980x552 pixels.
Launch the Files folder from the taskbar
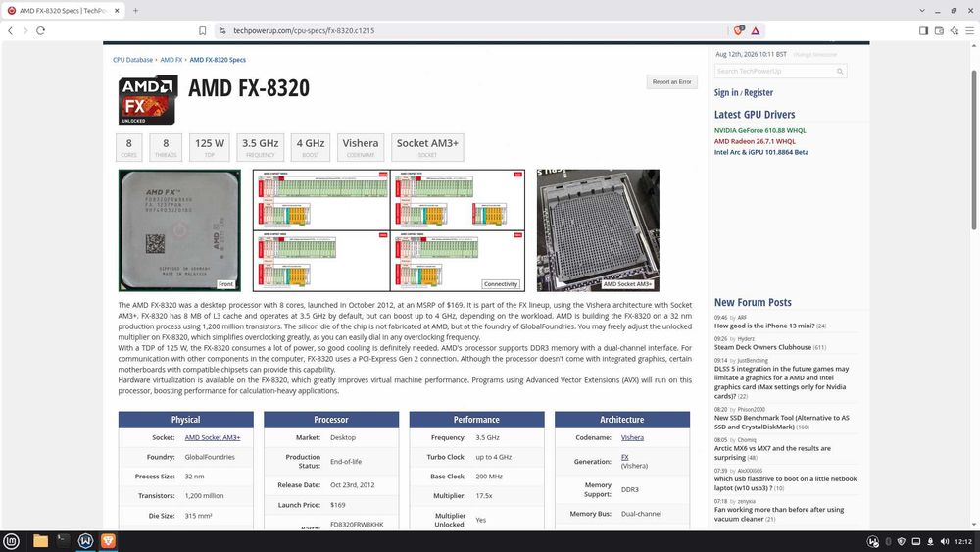(40, 541)
